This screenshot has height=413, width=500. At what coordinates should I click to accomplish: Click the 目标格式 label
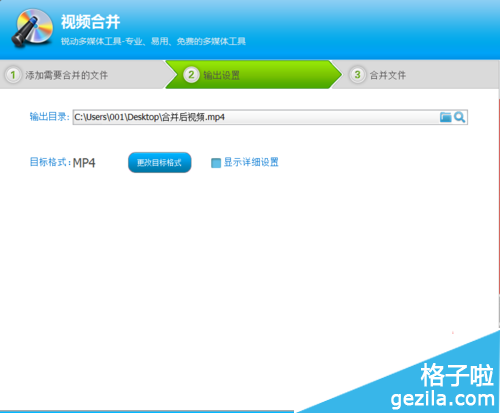click(x=50, y=162)
